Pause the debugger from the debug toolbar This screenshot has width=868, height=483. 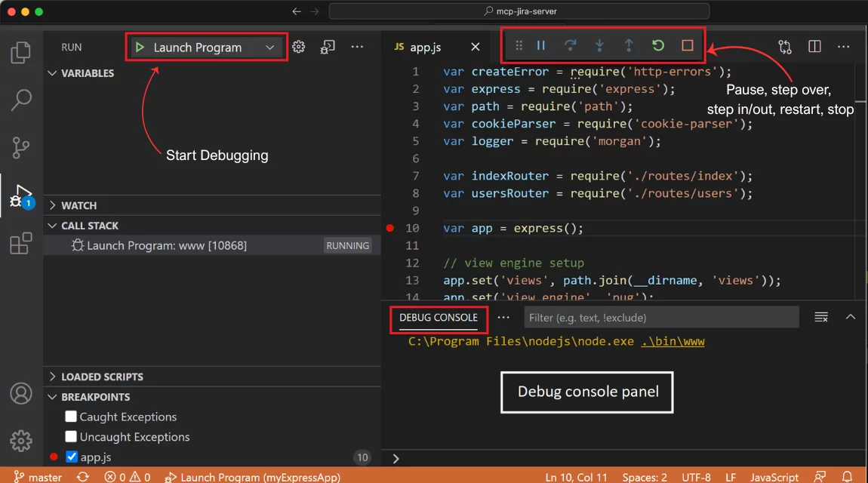pyautogui.click(x=541, y=46)
